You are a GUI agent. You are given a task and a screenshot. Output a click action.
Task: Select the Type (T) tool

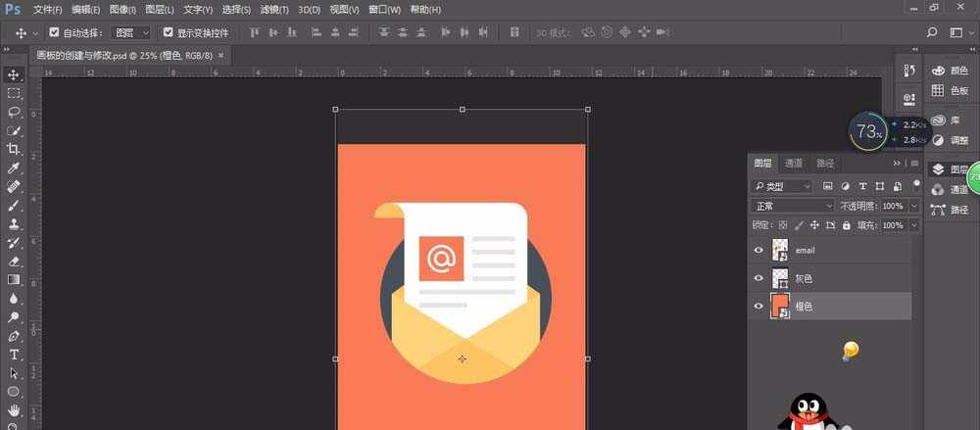[13, 355]
